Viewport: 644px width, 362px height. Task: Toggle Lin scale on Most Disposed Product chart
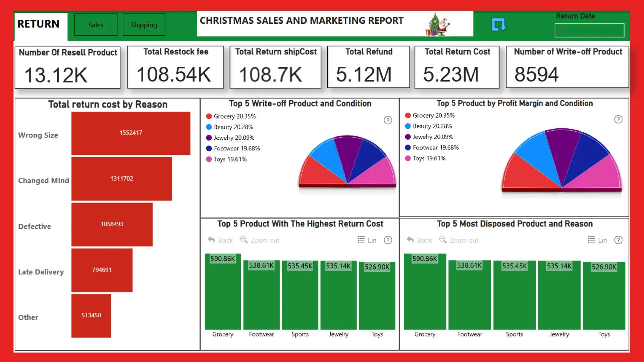coord(602,240)
